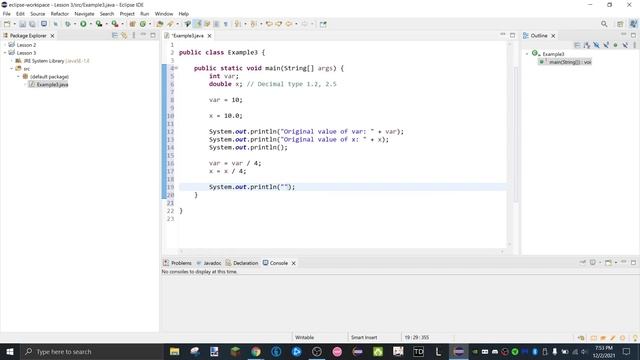
Task: Select Example3.java in Package Explorer
Action: coord(49,84)
